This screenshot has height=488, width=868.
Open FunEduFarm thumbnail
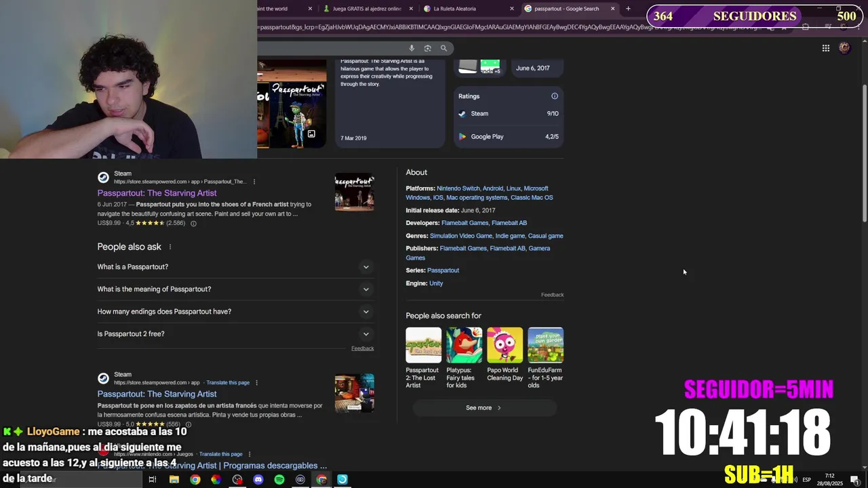click(x=545, y=345)
